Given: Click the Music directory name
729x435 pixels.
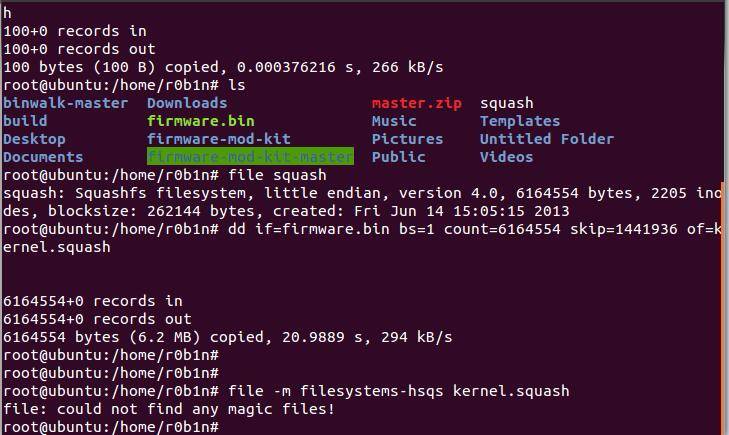Looking at the screenshot, I should point(394,121).
